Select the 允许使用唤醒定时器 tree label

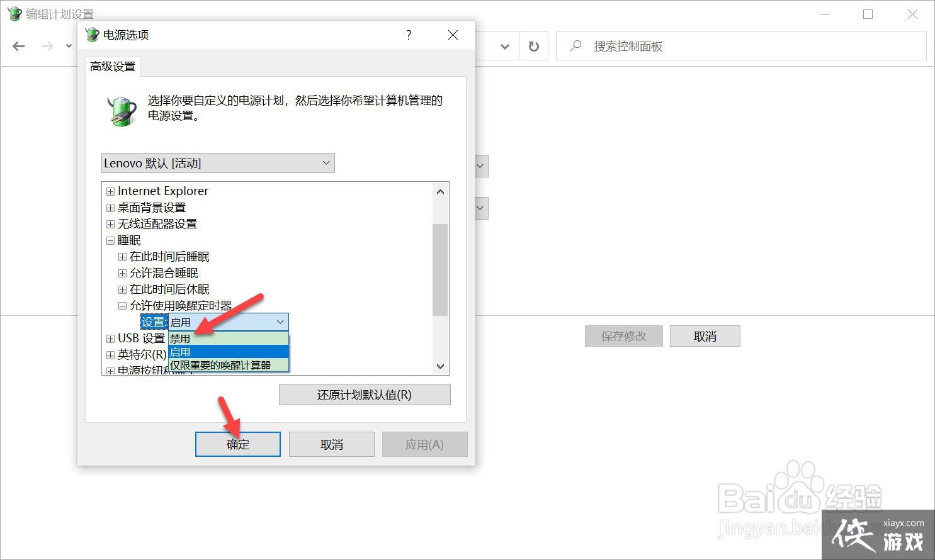181,306
